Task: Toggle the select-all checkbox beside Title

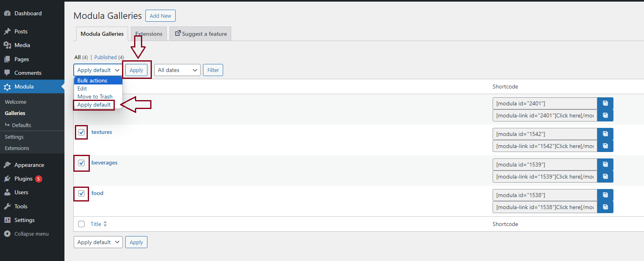Action: point(81,224)
